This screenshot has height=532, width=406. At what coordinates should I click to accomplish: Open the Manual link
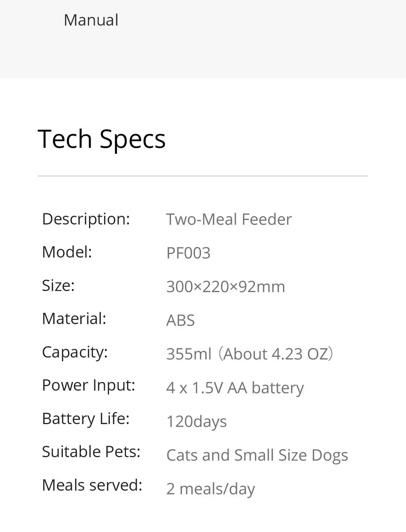click(x=91, y=20)
